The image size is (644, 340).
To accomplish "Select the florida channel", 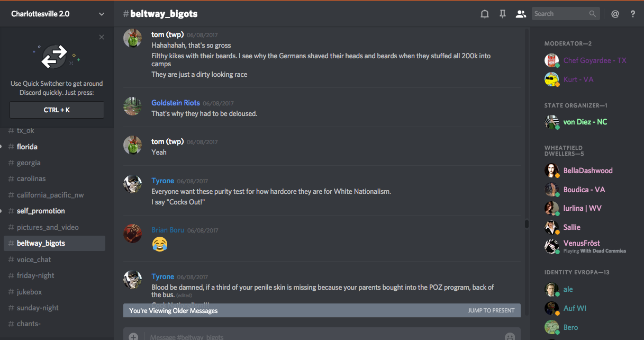I will [x=27, y=147].
